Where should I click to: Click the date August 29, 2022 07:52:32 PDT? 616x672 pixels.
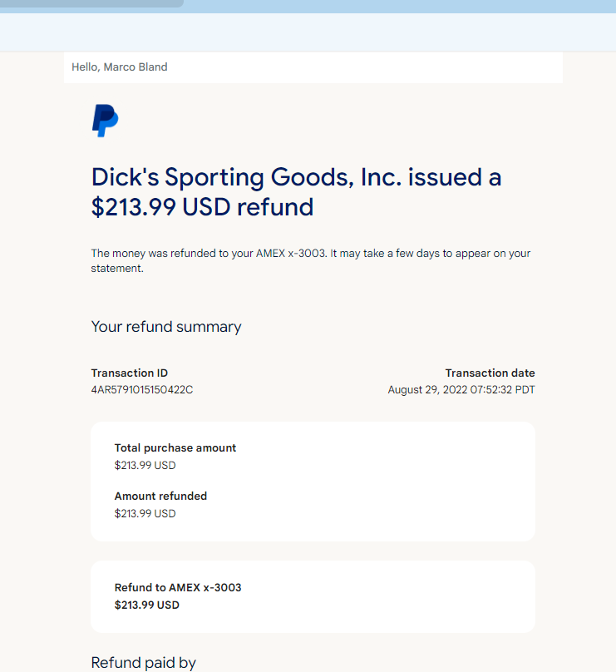[x=461, y=389]
